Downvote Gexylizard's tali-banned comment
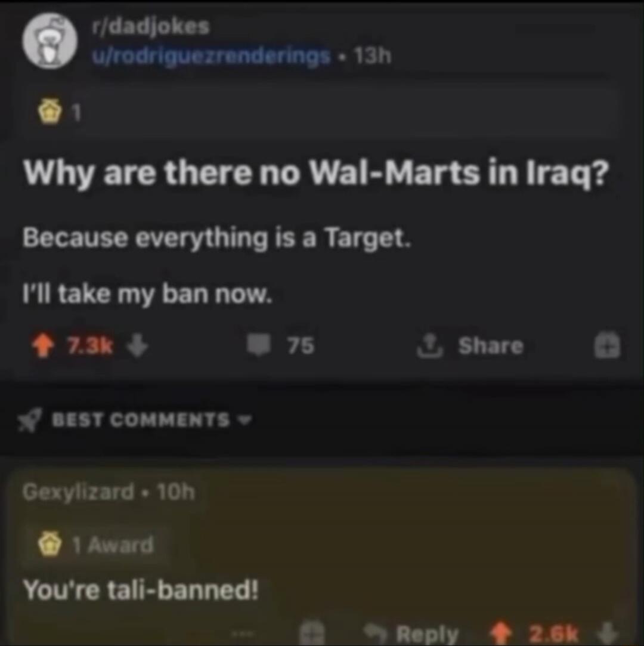 [608, 632]
